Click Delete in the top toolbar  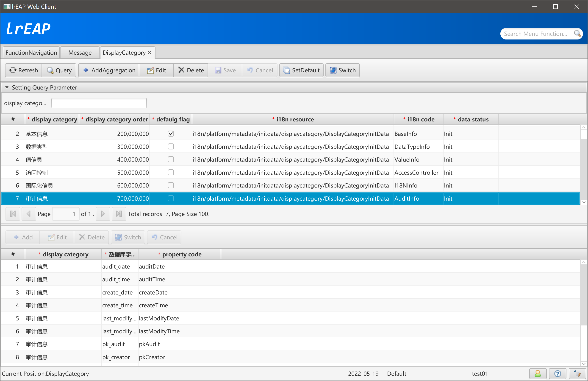(x=191, y=70)
